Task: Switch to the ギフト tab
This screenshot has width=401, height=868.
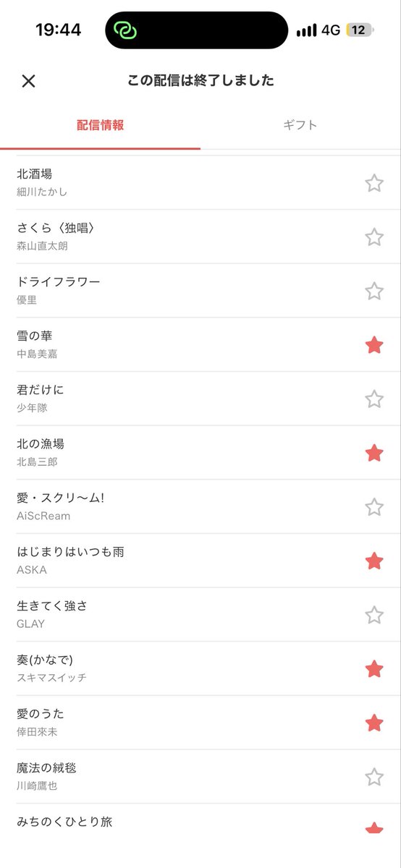Action: click(300, 125)
